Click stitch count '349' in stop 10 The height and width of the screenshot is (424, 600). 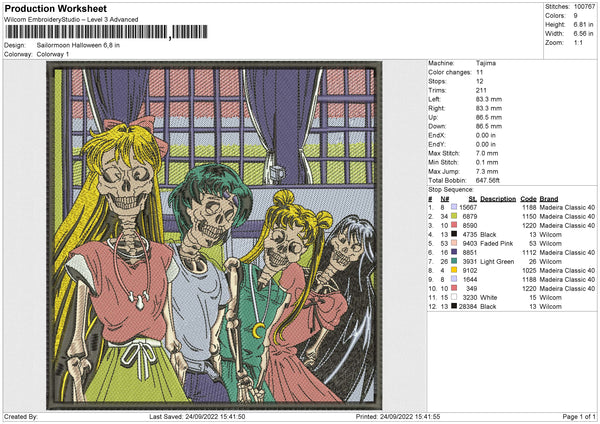pos(471,289)
